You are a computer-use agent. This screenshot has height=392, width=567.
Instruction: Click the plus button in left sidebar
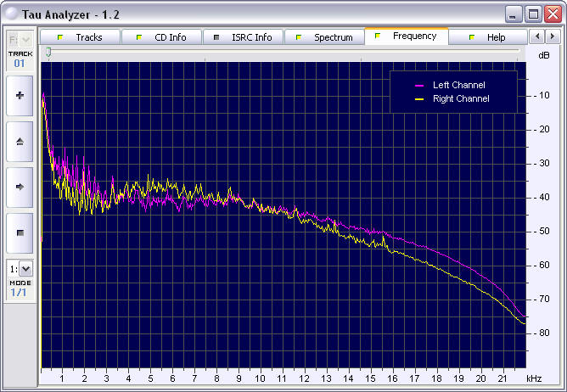(20, 96)
